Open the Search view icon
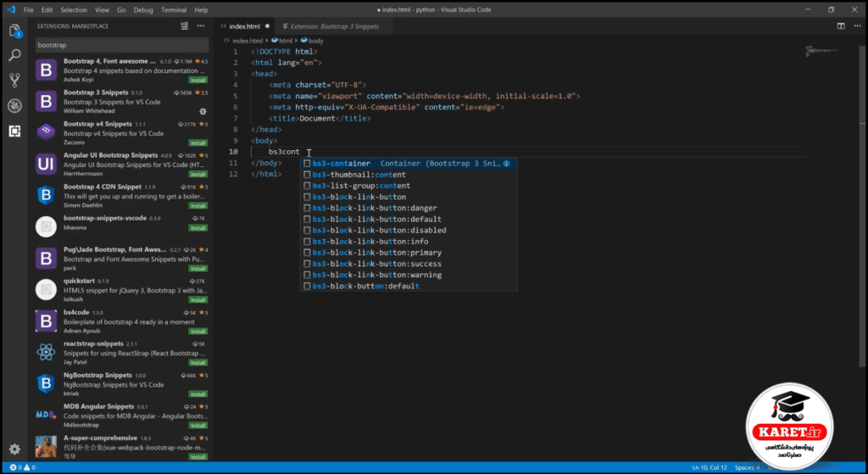 pyautogui.click(x=15, y=55)
